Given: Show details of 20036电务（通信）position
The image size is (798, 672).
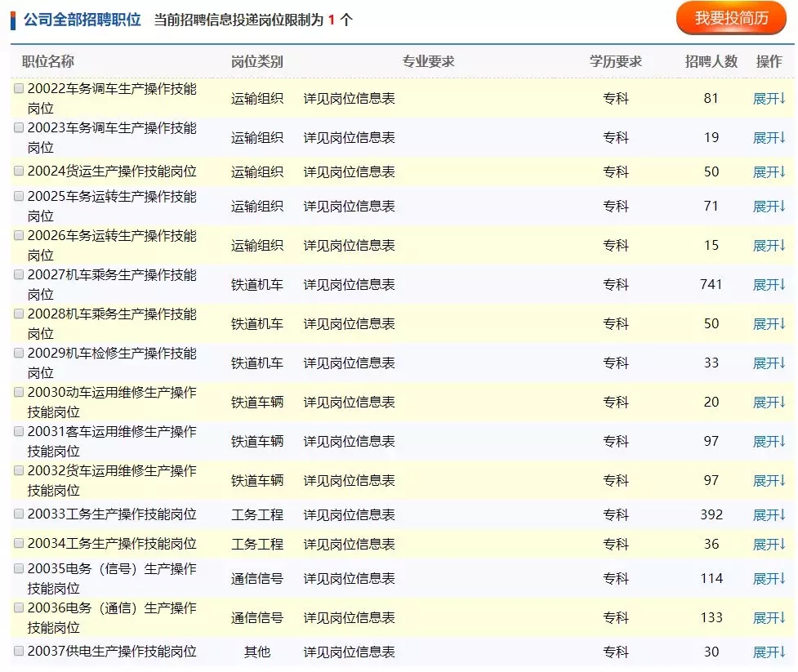Looking at the screenshot, I should pos(769,618).
